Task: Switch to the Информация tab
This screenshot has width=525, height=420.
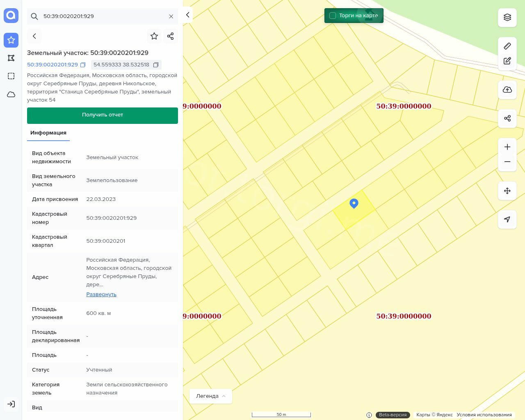Action: click(x=48, y=133)
